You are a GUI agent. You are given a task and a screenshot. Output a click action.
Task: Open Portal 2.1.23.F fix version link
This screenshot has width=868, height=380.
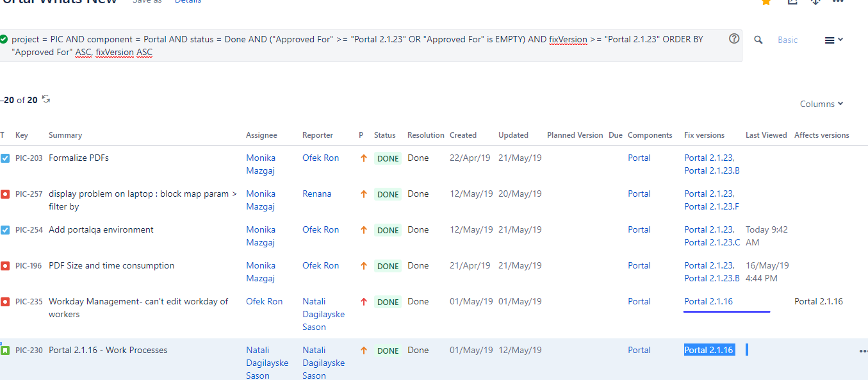(712, 206)
